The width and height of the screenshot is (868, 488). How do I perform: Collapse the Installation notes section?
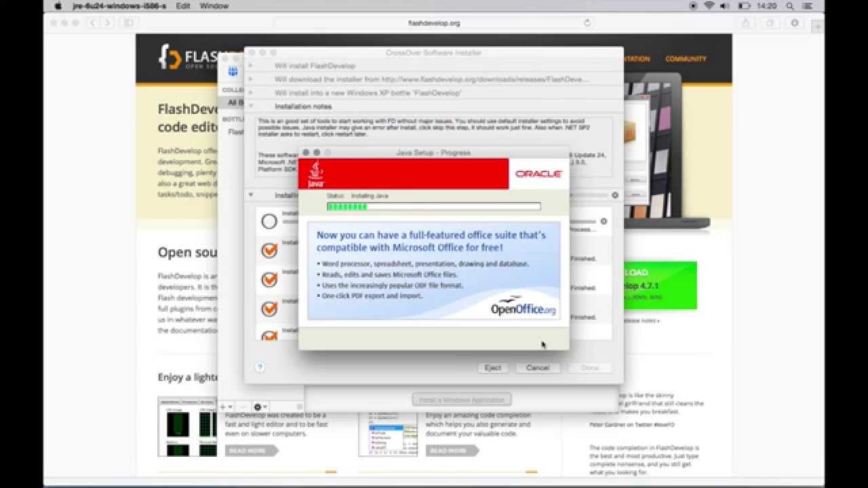(250, 106)
